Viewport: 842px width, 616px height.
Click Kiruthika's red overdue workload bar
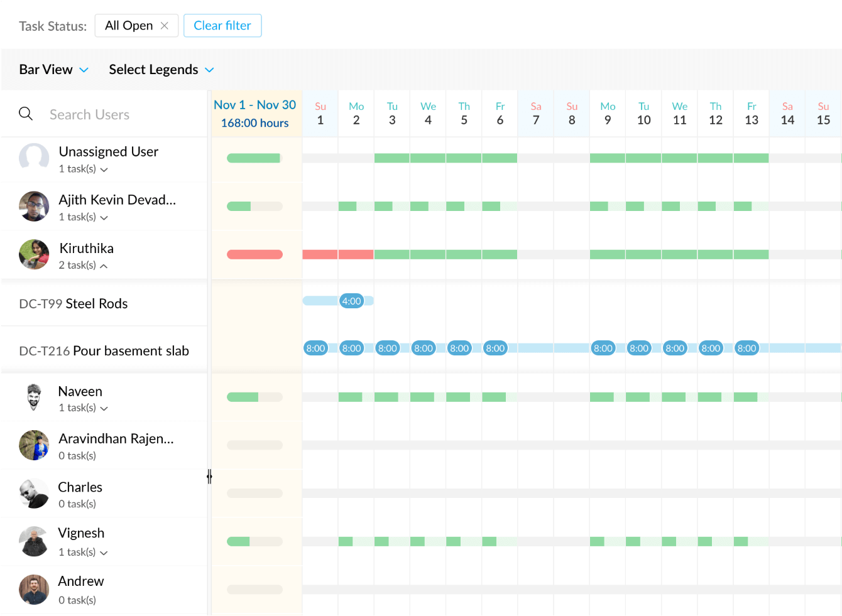click(254, 254)
